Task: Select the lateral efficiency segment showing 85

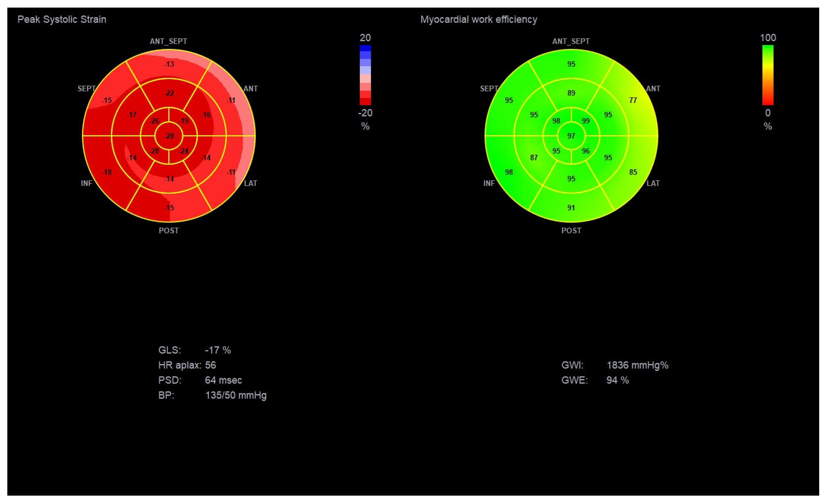Action: (x=633, y=172)
